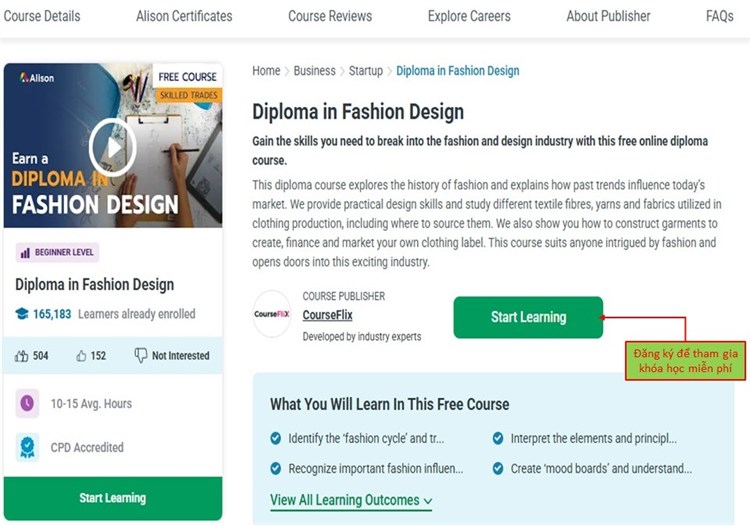Open the CourseFlix publisher link
This screenshot has width=750, height=526.
point(327,315)
